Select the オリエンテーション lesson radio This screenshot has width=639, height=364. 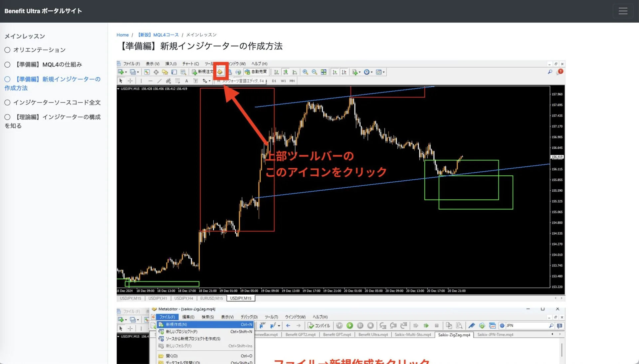coord(7,50)
